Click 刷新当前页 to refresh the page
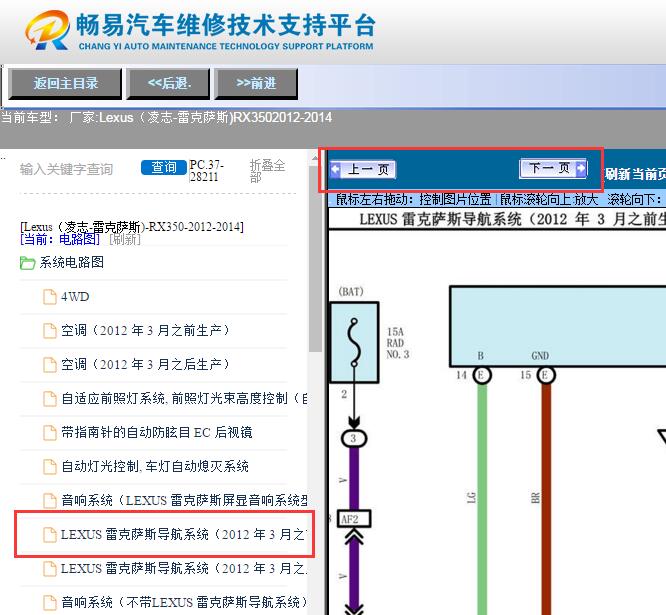 (x=635, y=174)
